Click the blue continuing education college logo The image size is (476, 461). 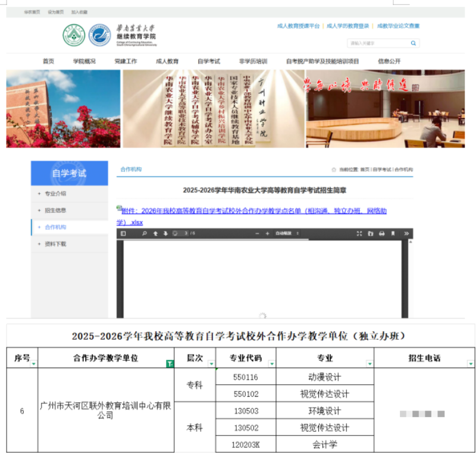coord(99,35)
